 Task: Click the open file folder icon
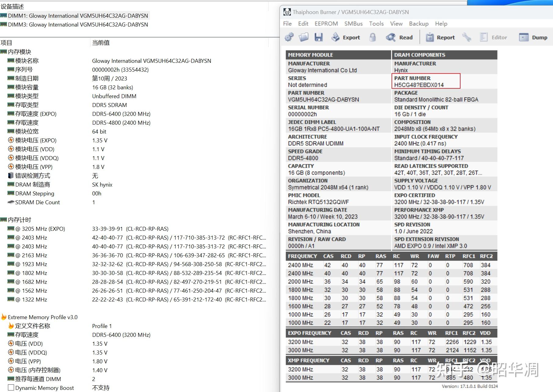(x=304, y=37)
